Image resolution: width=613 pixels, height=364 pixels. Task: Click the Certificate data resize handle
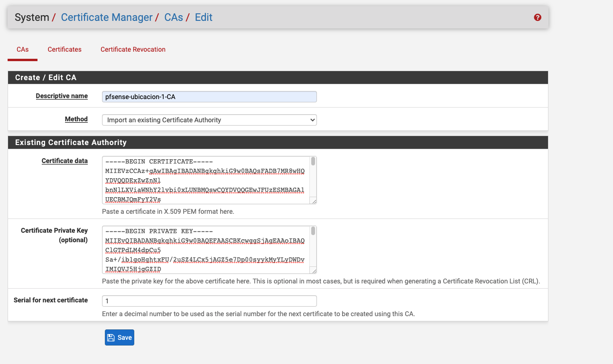(314, 201)
